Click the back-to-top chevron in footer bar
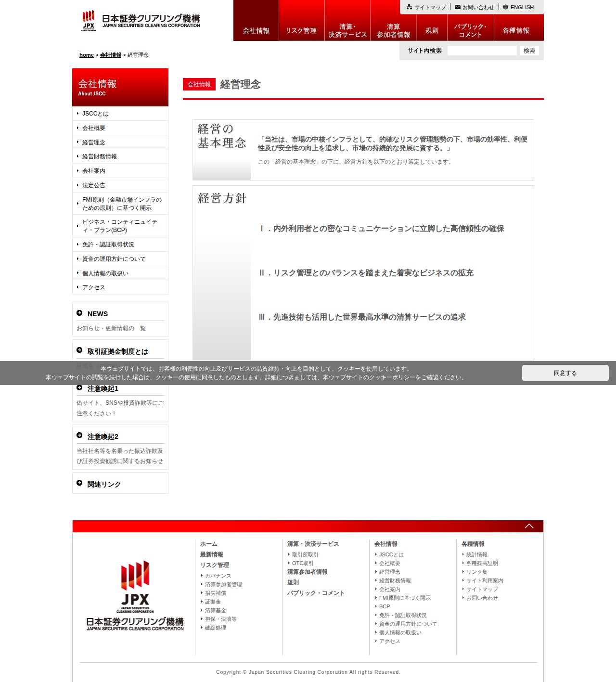The height and width of the screenshot is (682, 616). coord(529,526)
